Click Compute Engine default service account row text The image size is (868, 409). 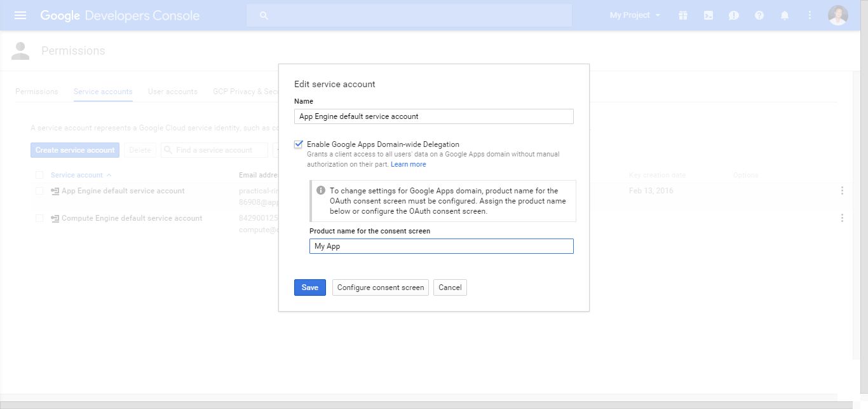[x=132, y=218]
